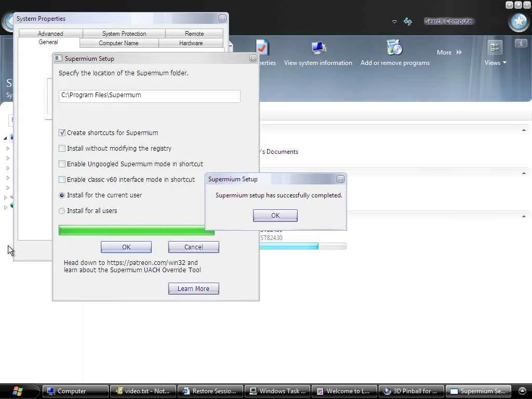Image resolution: width=532 pixels, height=399 pixels.
Task: Open the address bar history dropdown arrow
Action: (x=394, y=21)
